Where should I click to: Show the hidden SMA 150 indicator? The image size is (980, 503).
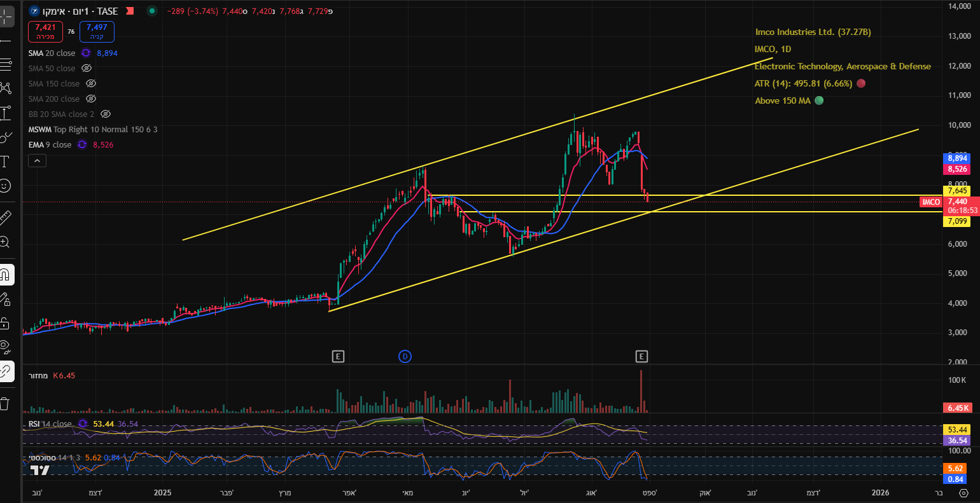coord(91,84)
